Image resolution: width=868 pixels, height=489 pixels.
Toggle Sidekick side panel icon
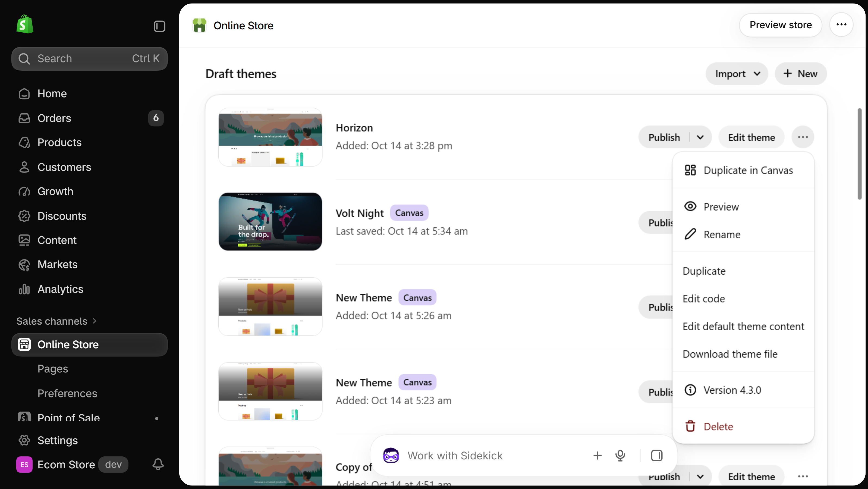(657, 456)
